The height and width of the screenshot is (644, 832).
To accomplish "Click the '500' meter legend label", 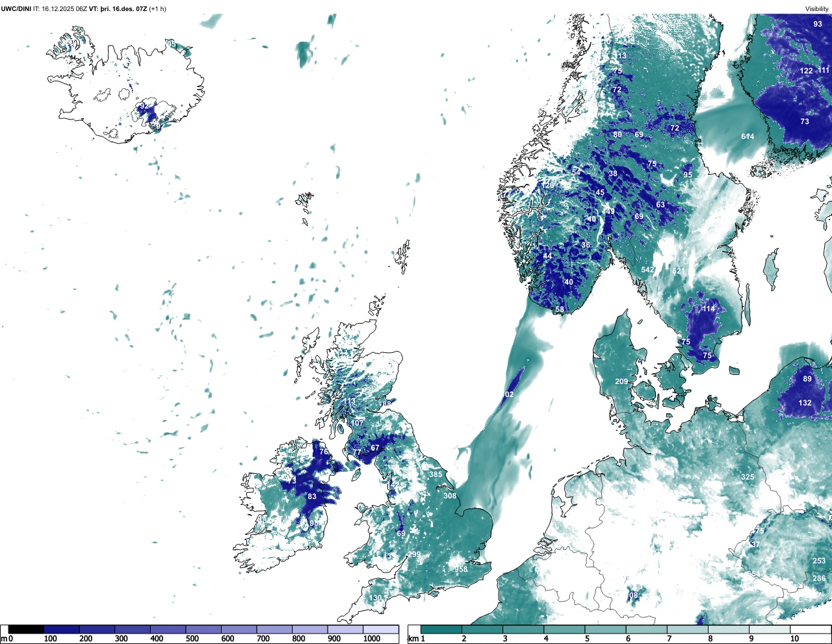I will [192, 639].
